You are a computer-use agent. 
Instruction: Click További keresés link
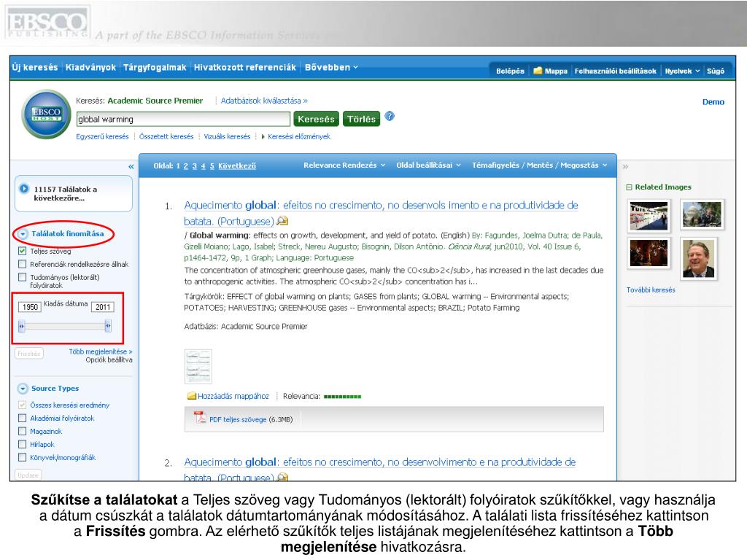point(651,289)
